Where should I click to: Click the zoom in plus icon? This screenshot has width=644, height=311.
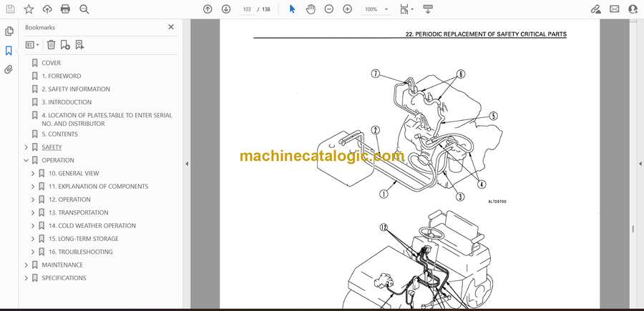(348, 9)
